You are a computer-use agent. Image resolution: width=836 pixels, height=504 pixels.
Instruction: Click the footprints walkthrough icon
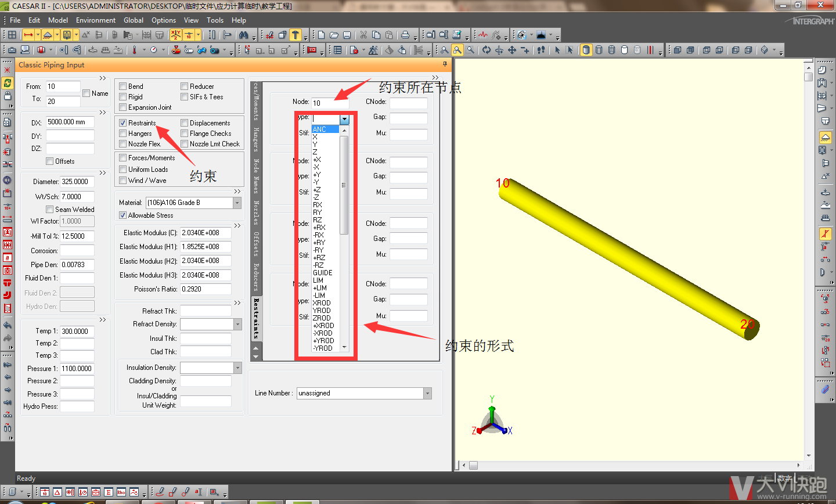pos(541,50)
